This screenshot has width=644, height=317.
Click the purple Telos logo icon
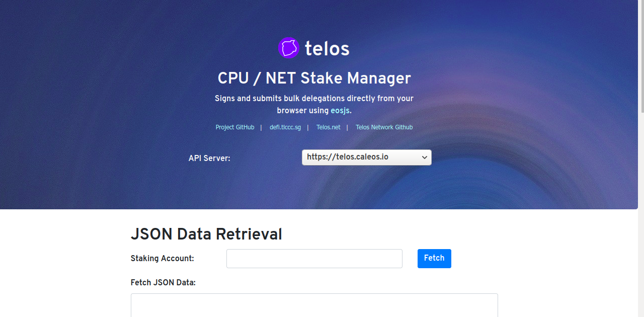288,48
